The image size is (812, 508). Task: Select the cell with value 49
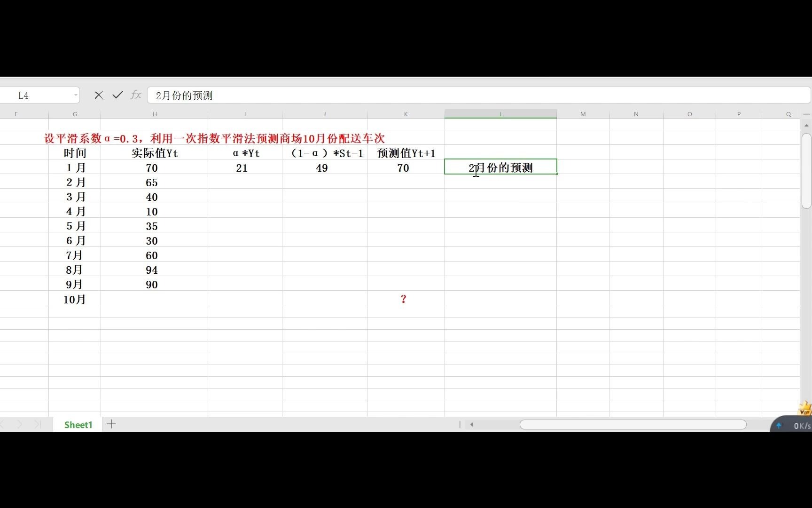[x=325, y=167]
